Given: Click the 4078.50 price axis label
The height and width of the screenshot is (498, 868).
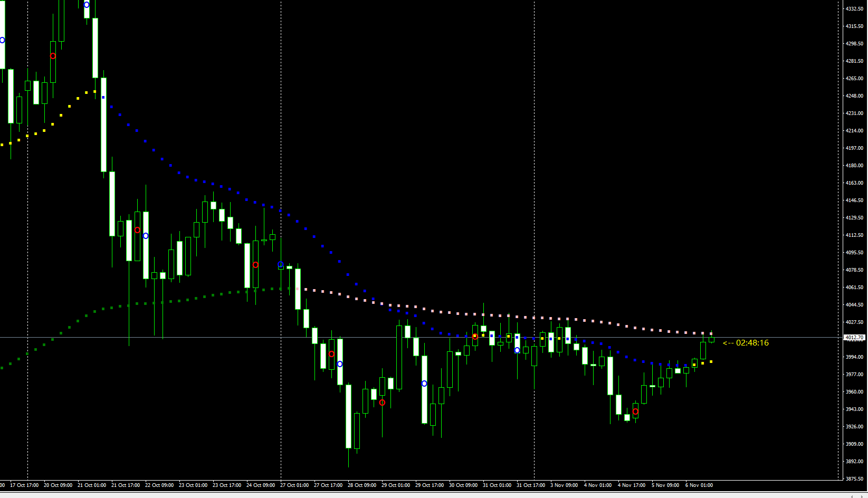Looking at the screenshot, I should 854,270.
